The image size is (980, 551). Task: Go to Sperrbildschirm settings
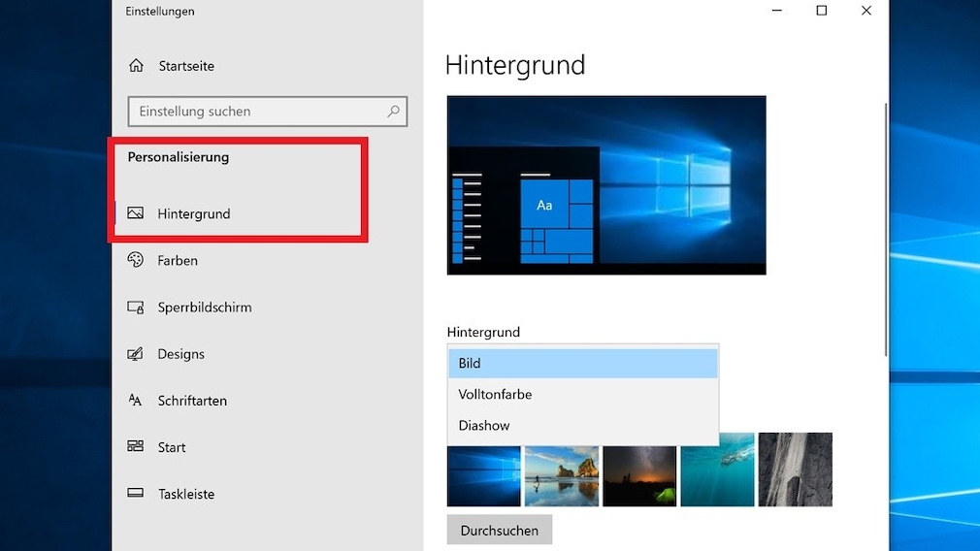[205, 308]
